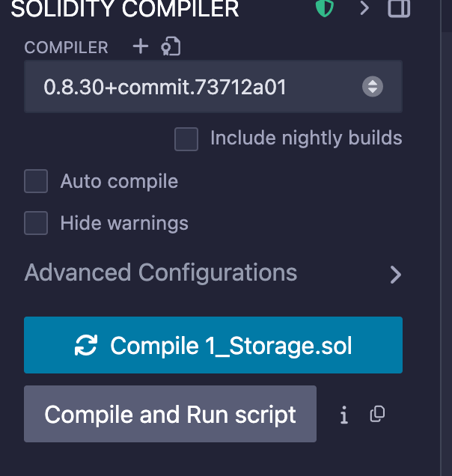Click the plus icon to add custom compiler

click(x=140, y=47)
